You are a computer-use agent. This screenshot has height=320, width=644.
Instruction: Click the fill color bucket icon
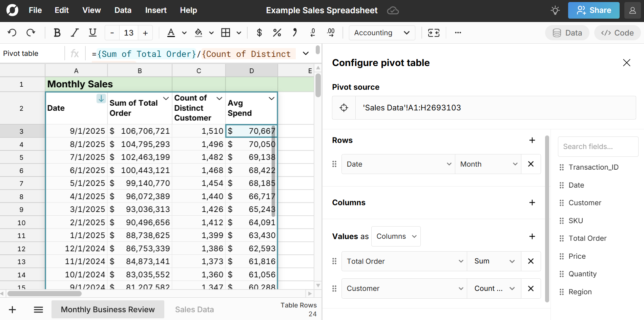click(x=199, y=33)
